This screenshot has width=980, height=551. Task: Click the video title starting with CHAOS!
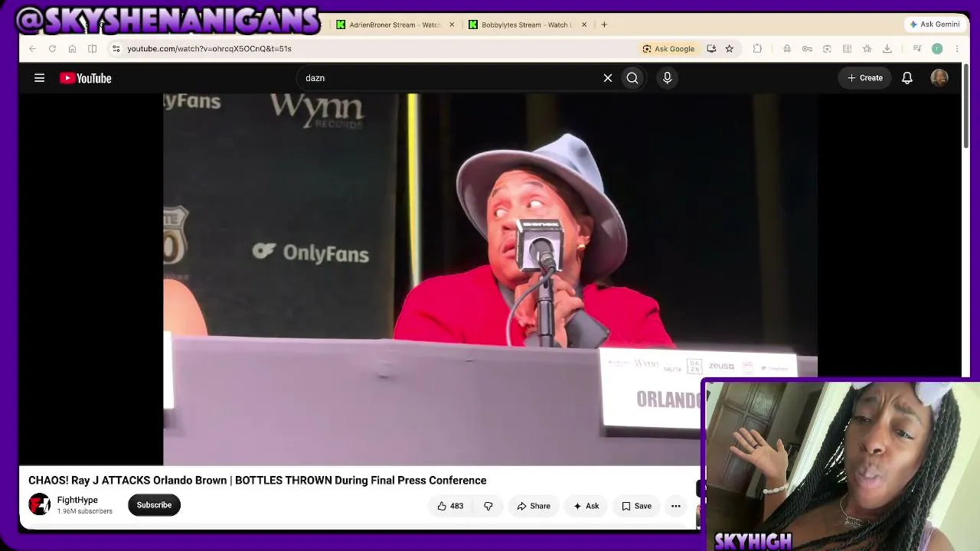[x=257, y=481]
